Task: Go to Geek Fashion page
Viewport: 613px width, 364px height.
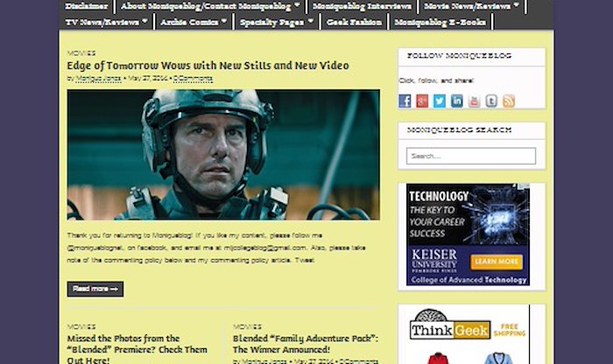Action: pos(354,22)
